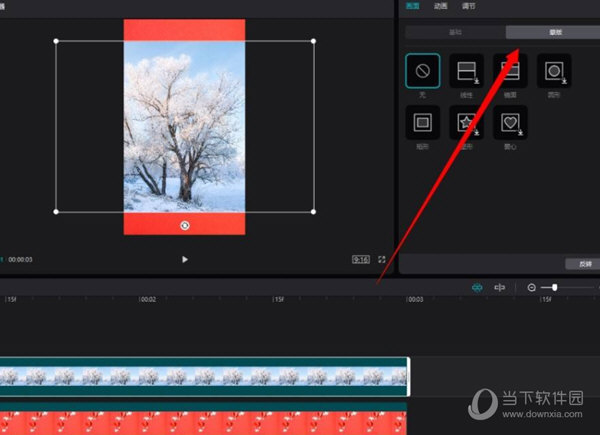Image resolution: width=600 pixels, height=435 pixels.
Task: Switch to the 画面 tab
Action: click(x=411, y=6)
